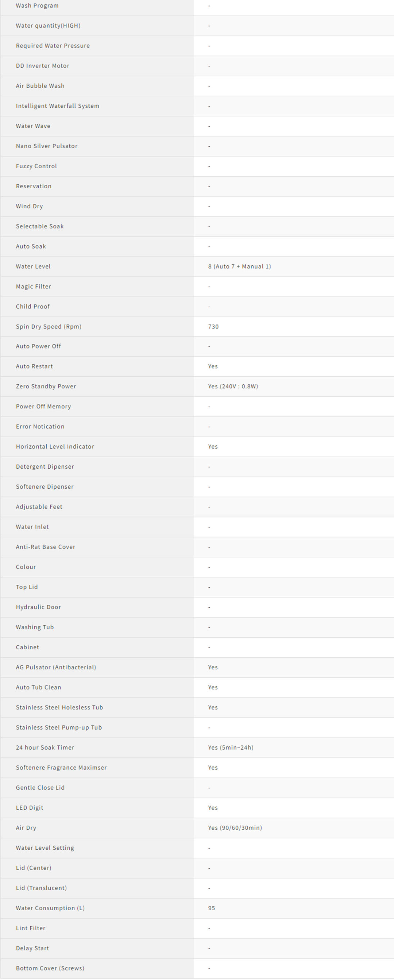Click the "Water Level" row label

coord(33,266)
